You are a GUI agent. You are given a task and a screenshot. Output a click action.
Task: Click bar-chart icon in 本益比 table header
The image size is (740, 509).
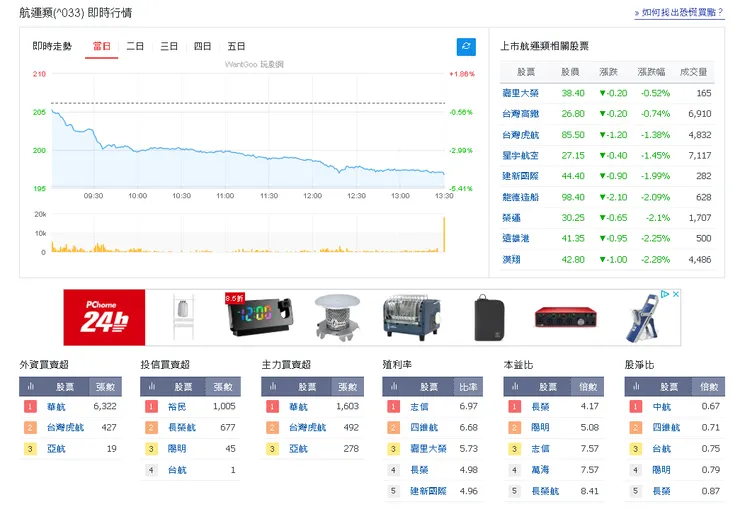click(515, 386)
